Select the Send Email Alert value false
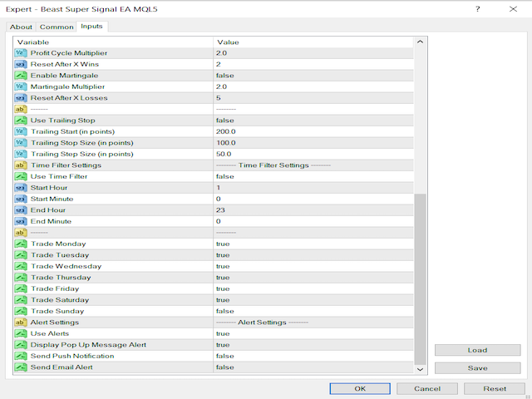532x399 pixels. [225, 367]
